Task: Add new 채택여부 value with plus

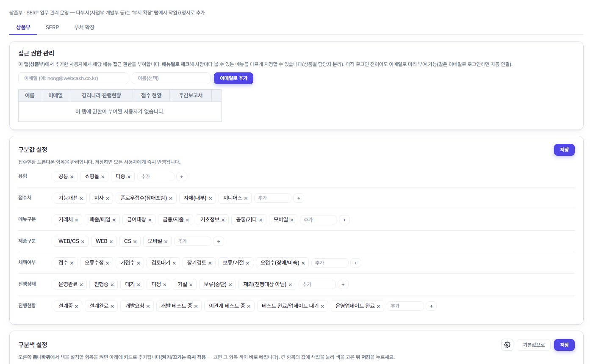Action: pyautogui.click(x=356, y=263)
